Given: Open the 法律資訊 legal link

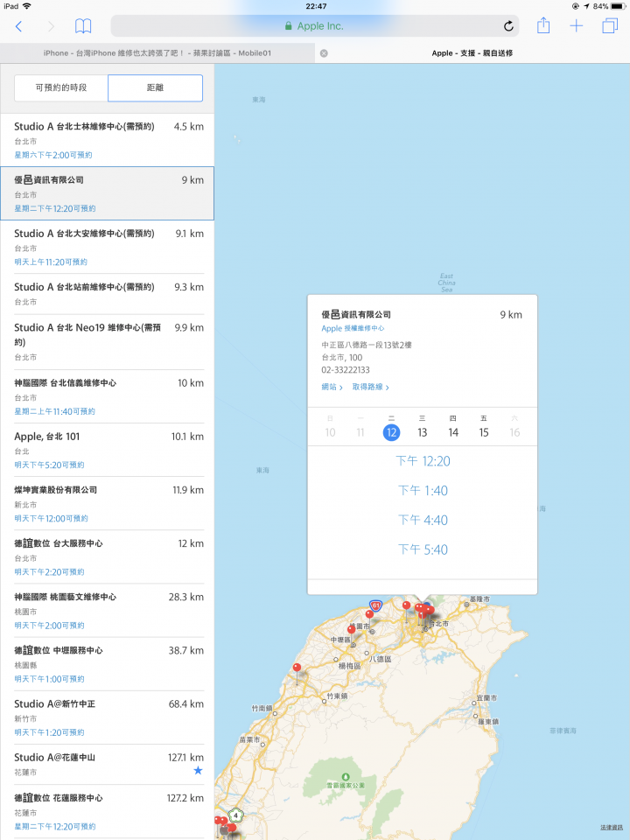Looking at the screenshot, I should pos(612,828).
